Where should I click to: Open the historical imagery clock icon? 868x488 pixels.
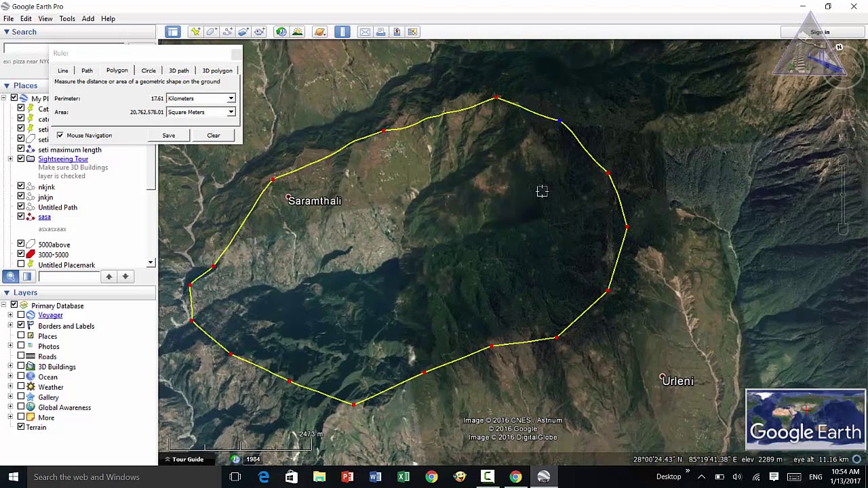pos(281,32)
